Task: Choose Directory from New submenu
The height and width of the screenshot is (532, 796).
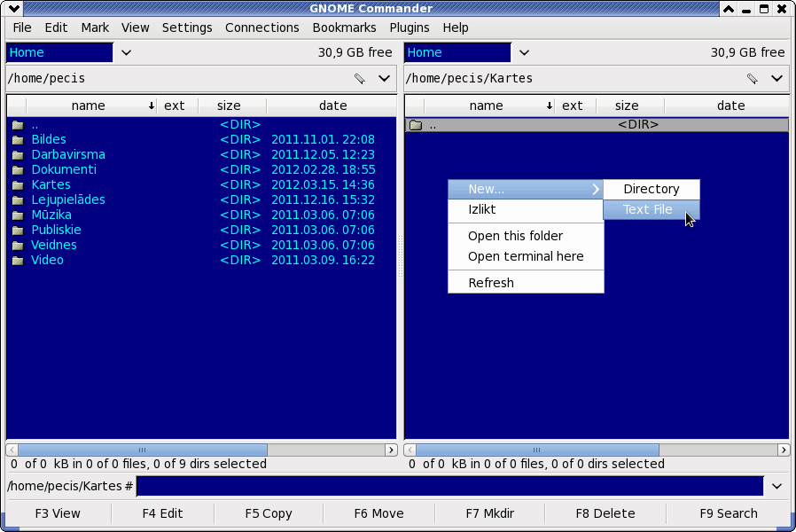Action: 652,190
